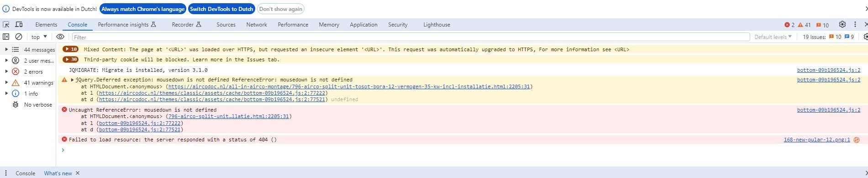Open the Performance tab
The image size is (868, 178).
(293, 25)
